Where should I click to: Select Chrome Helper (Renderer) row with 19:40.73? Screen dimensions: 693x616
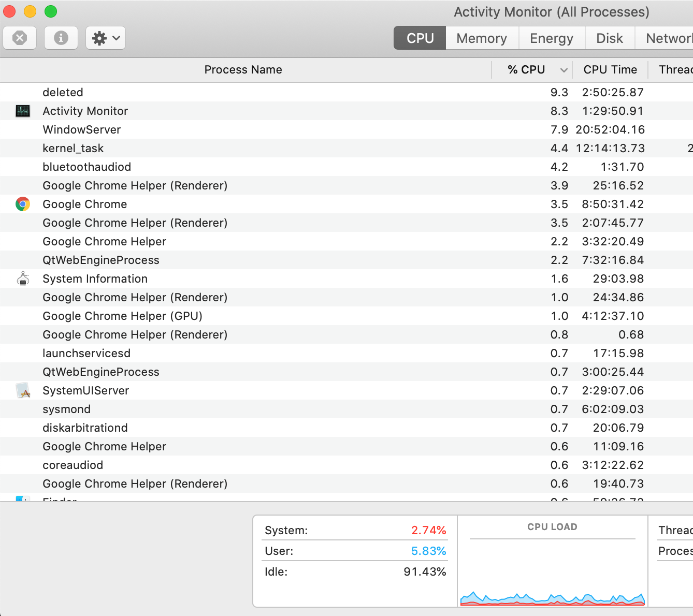(x=347, y=483)
